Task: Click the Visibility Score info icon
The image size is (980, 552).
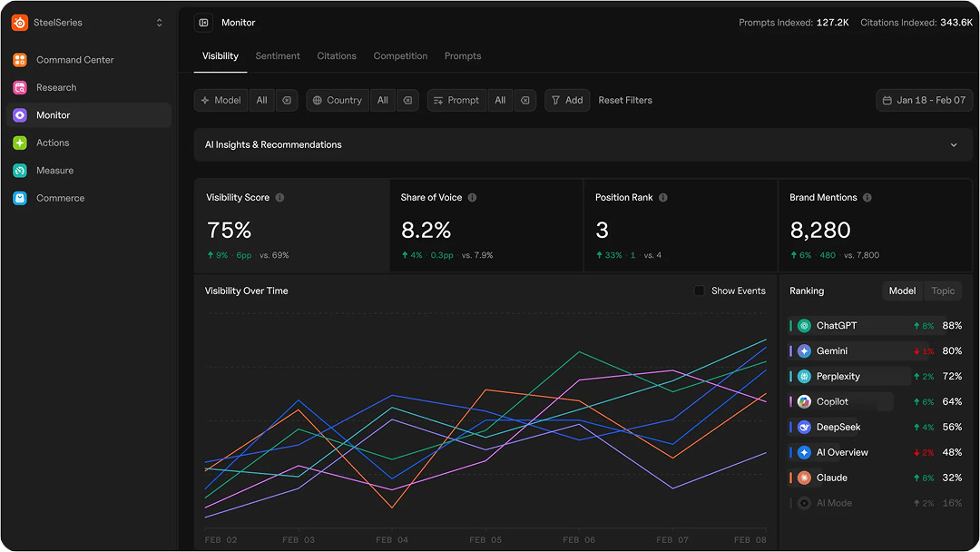Action: (x=280, y=198)
